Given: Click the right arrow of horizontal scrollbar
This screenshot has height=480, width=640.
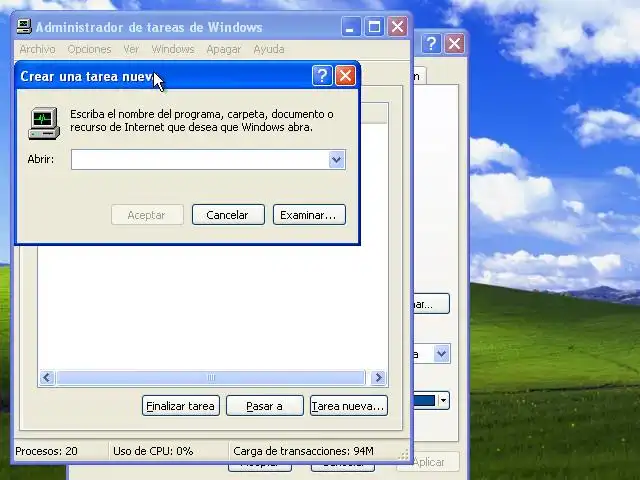Looking at the screenshot, I should 378,378.
